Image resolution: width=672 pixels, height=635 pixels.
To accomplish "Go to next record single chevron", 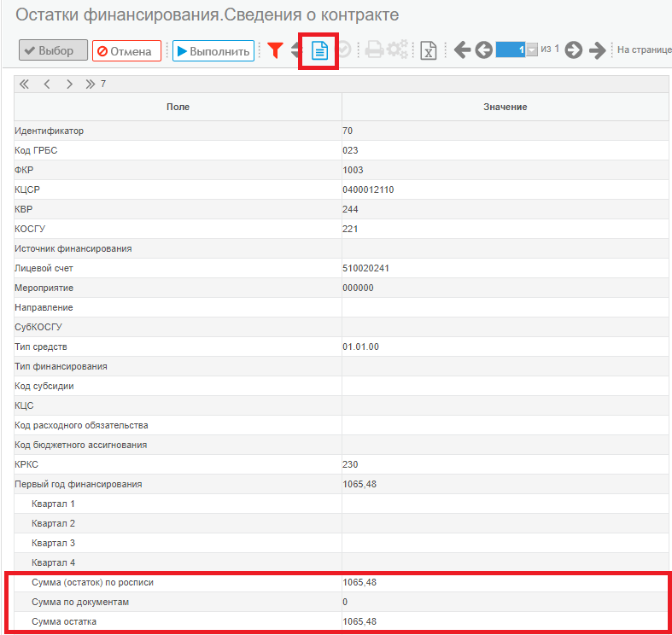I will 69,84.
